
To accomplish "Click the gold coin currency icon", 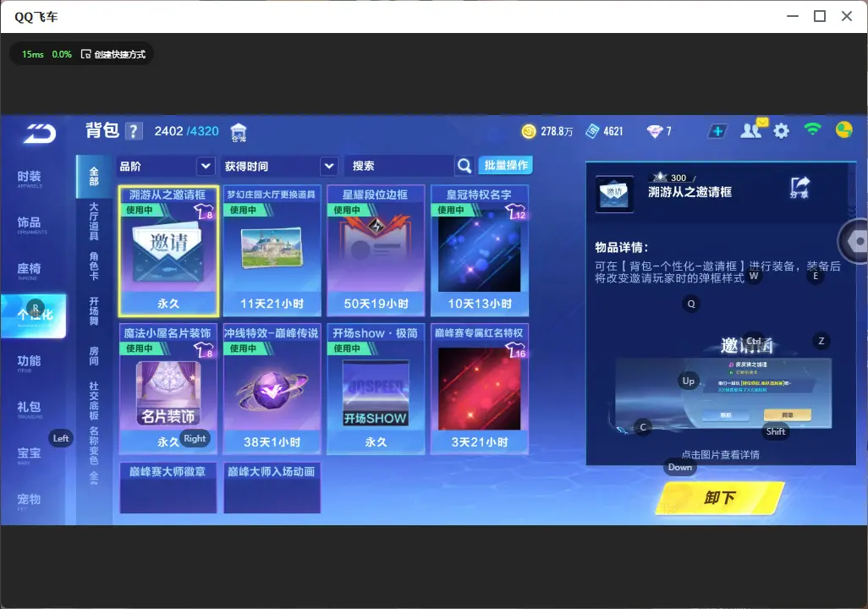I will [x=529, y=131].
